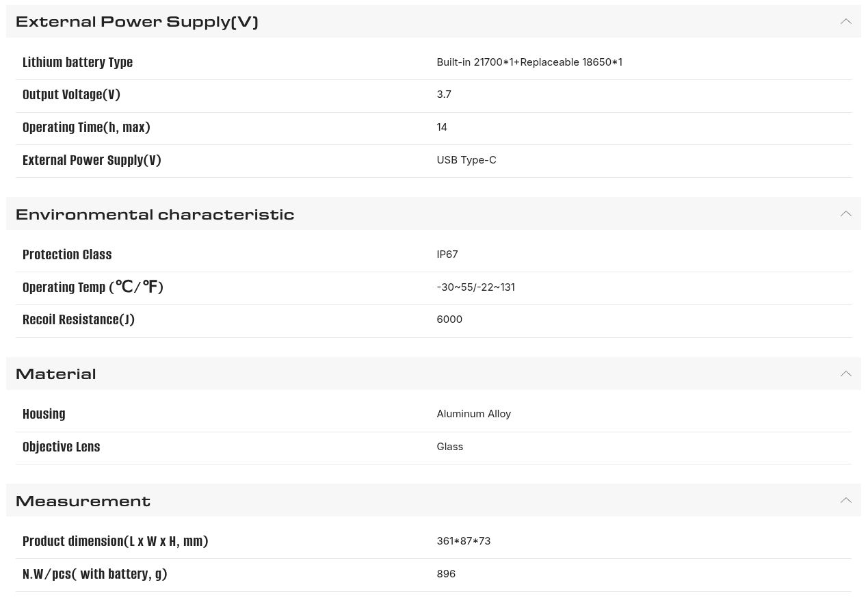This screenshot has width=868, height=602.
Task: Click the Recoil Resistance(J) label
Action: point(78,319)
